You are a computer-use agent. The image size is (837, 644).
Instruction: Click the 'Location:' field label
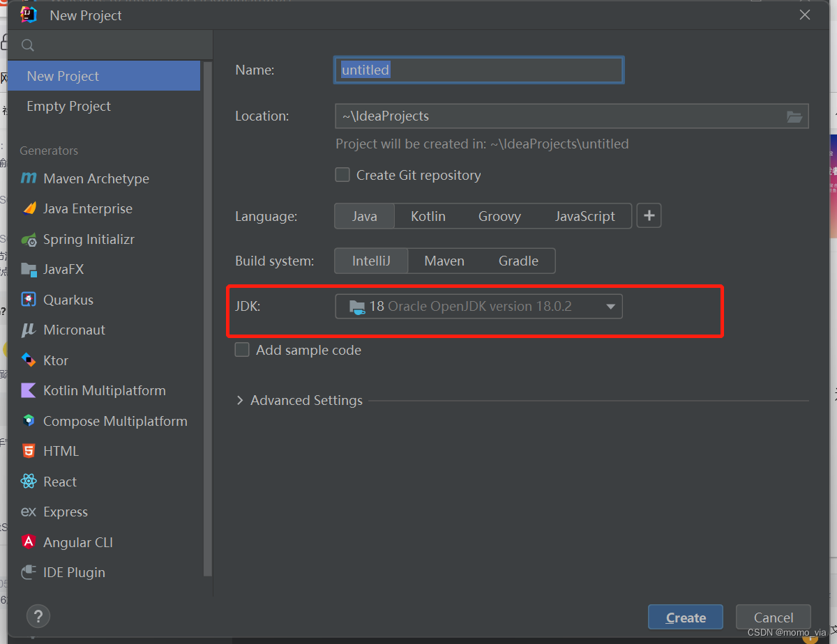(x=262, y=116)
